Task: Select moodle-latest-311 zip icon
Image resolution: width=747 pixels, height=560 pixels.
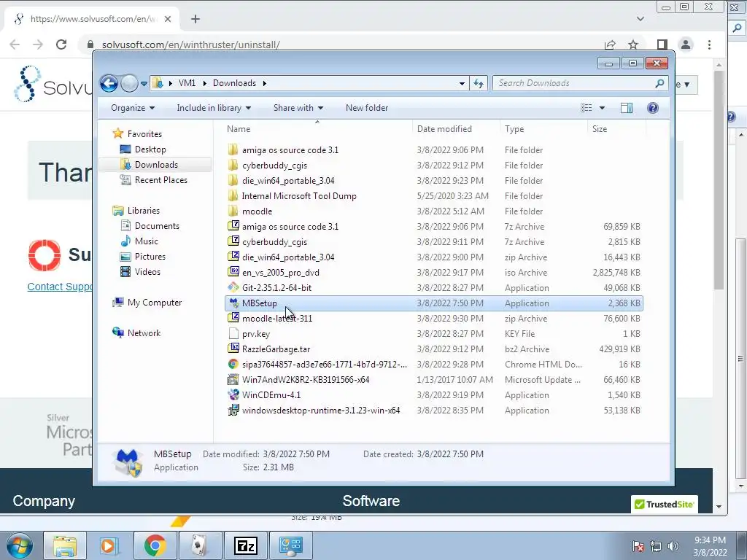Action: click(233, 318)
